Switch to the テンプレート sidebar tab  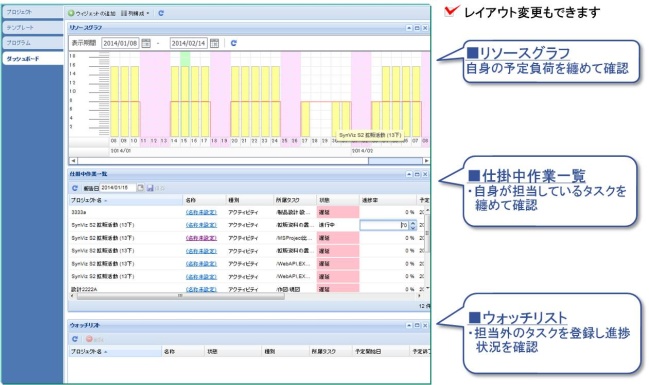tap(33, 27)
